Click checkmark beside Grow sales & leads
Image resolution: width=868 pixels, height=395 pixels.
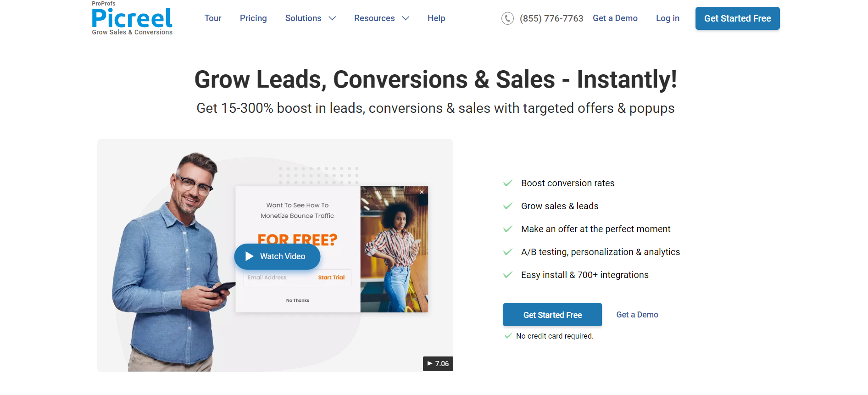click(508, 206)
